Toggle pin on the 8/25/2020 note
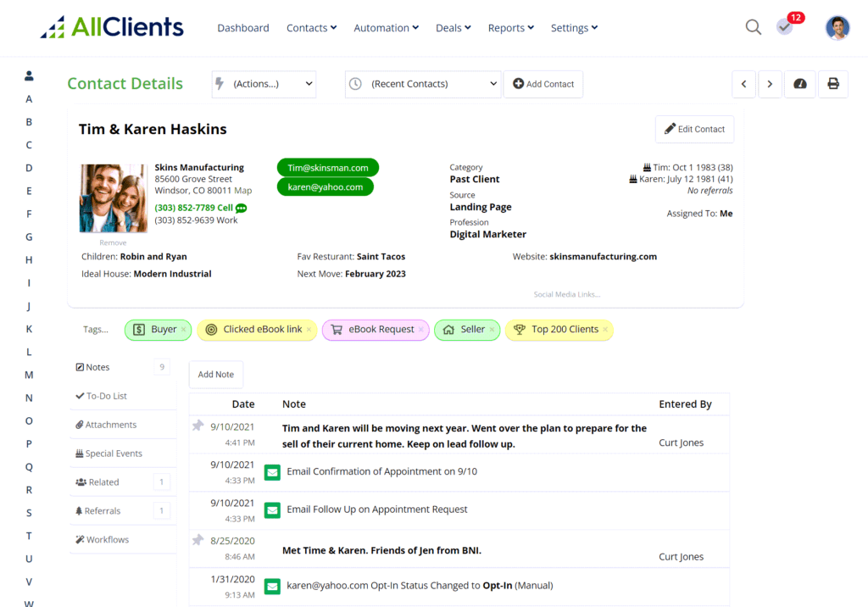 [x=198, y=539]
